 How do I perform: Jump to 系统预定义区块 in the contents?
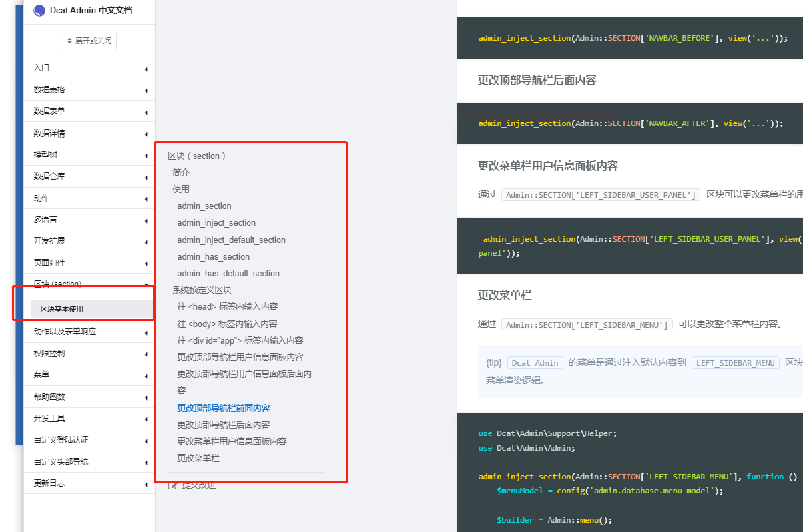(202, 290)
